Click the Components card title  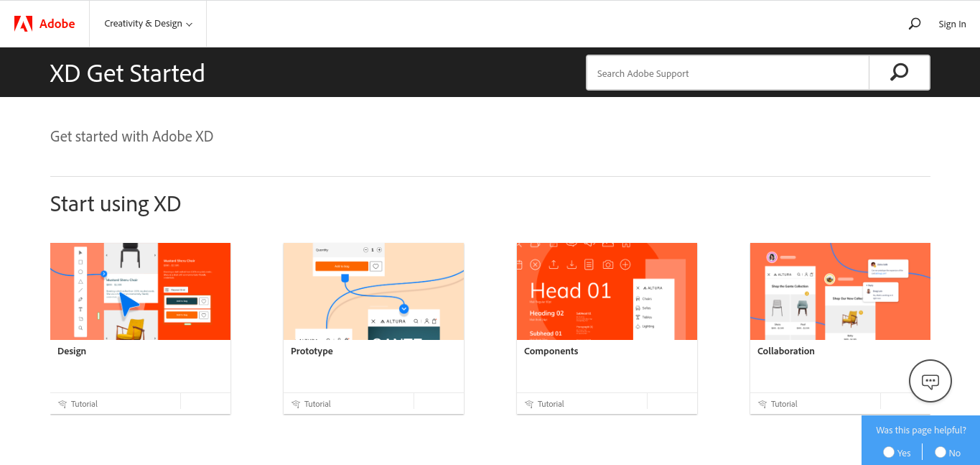[551, 351]
